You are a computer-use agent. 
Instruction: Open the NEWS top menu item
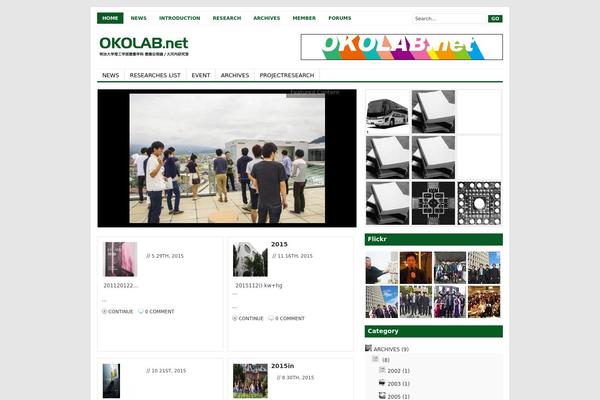click(x=139, y=18)
